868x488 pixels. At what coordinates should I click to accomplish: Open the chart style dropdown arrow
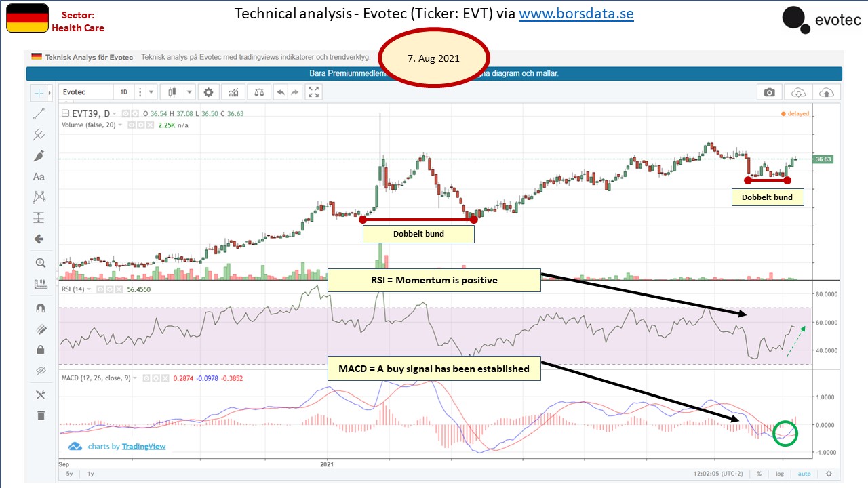pos(190,92)
